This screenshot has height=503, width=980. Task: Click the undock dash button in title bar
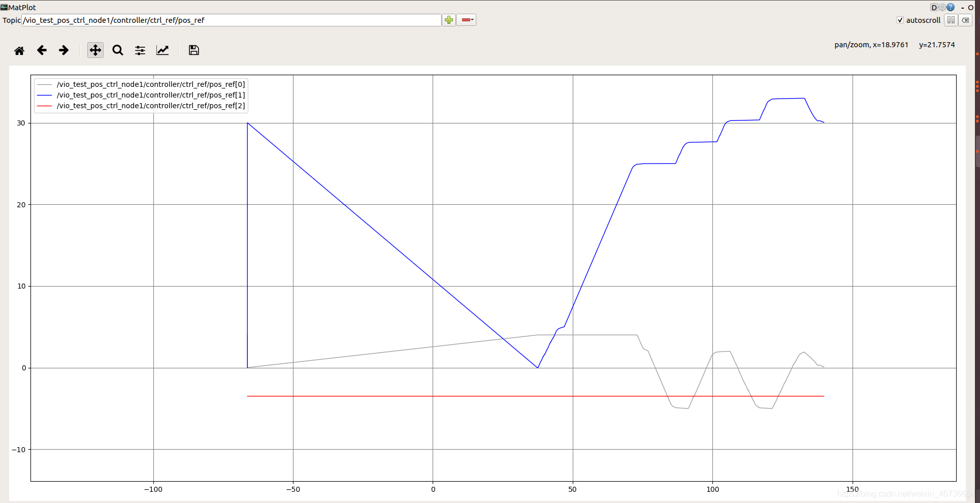(x=962, y=8)
